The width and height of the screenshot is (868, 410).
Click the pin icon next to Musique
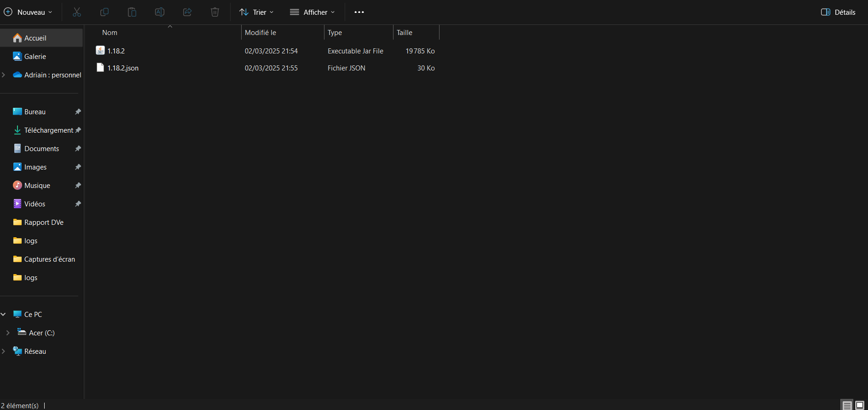78,185
